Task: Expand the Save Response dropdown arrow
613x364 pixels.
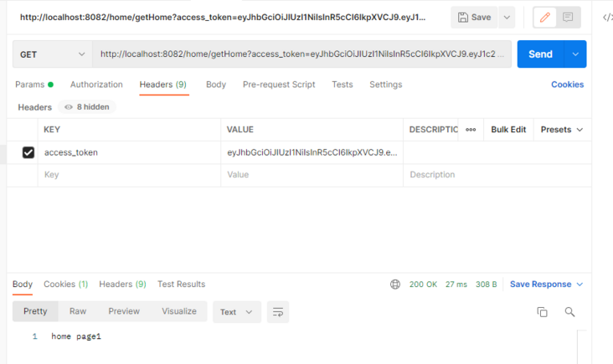Action: (x=580, y=285)
